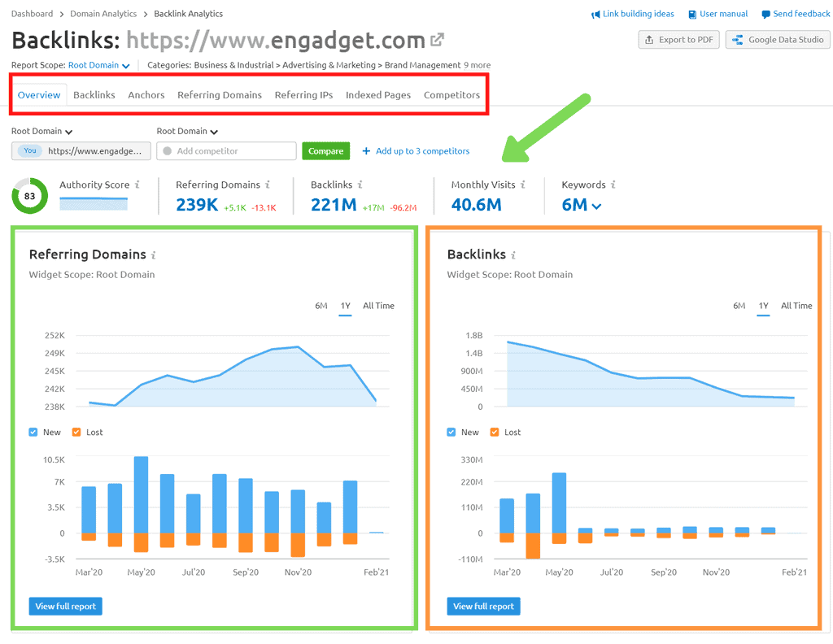Image resolution: width=833 pixels, height=644 pixels.
Task: Toggle the Lost checkbox in Backlinks widget
Action: click(495, 432)
